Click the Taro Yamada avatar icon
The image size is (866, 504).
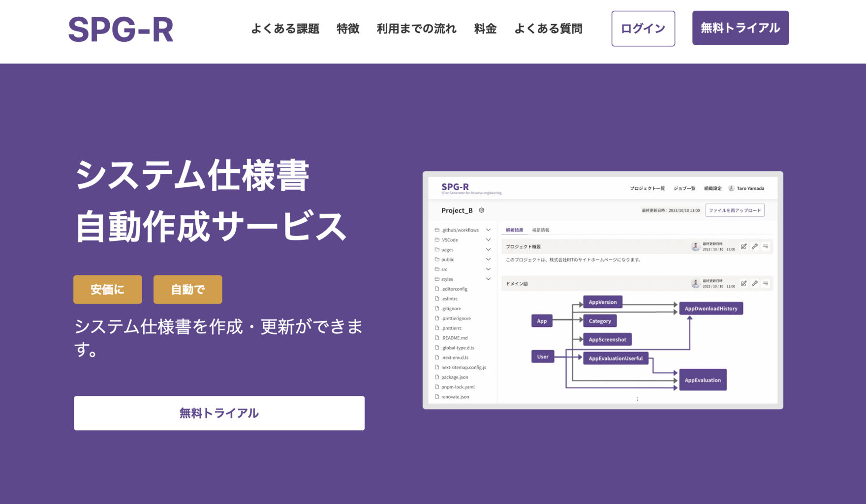pos(731,188)
